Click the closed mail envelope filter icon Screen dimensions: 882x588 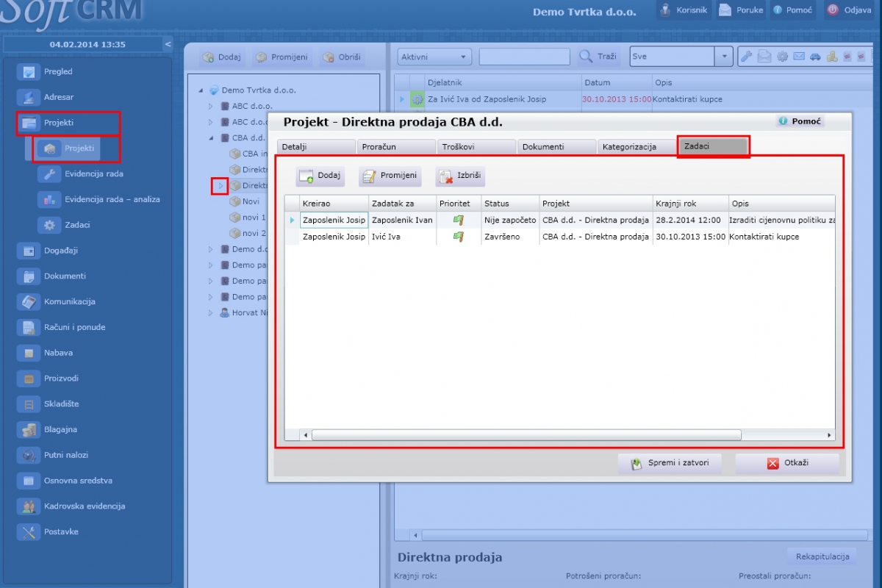click(x=799, y=57)
